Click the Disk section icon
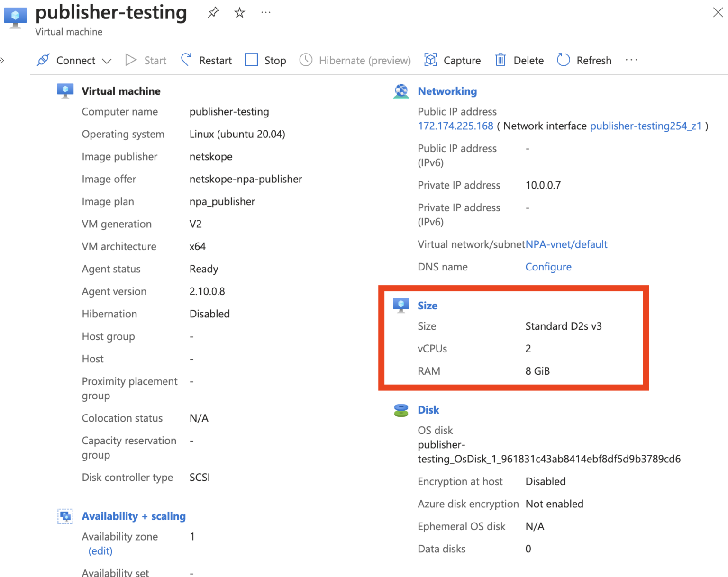Screen dimensions: 728x577 coord(401,410)
